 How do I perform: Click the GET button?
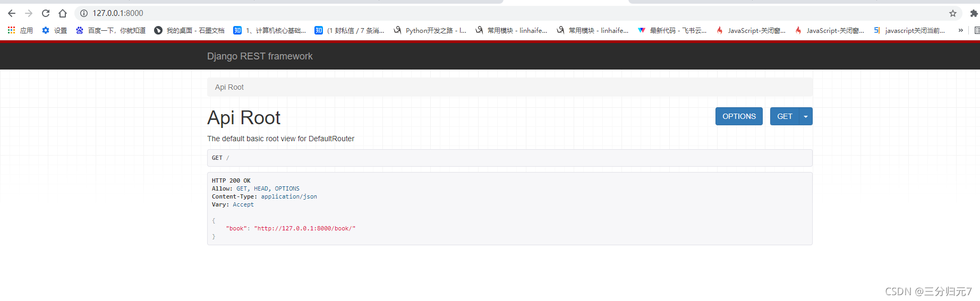click(x=785, y=116)
